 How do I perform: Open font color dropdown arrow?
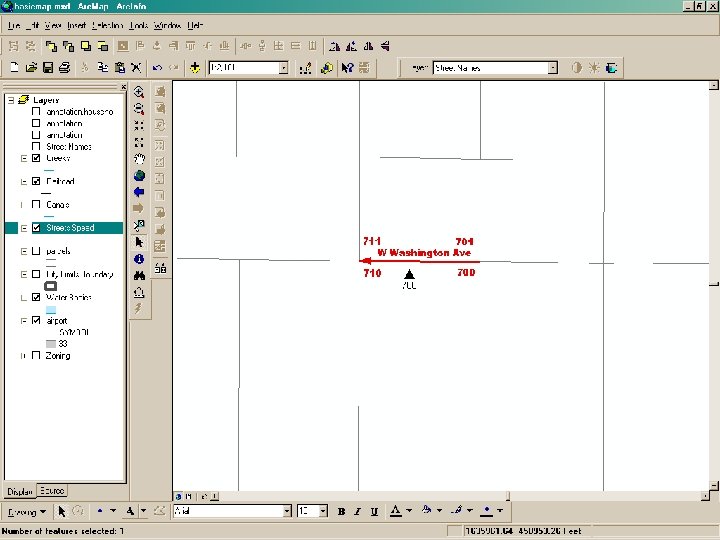coord(409,511)
